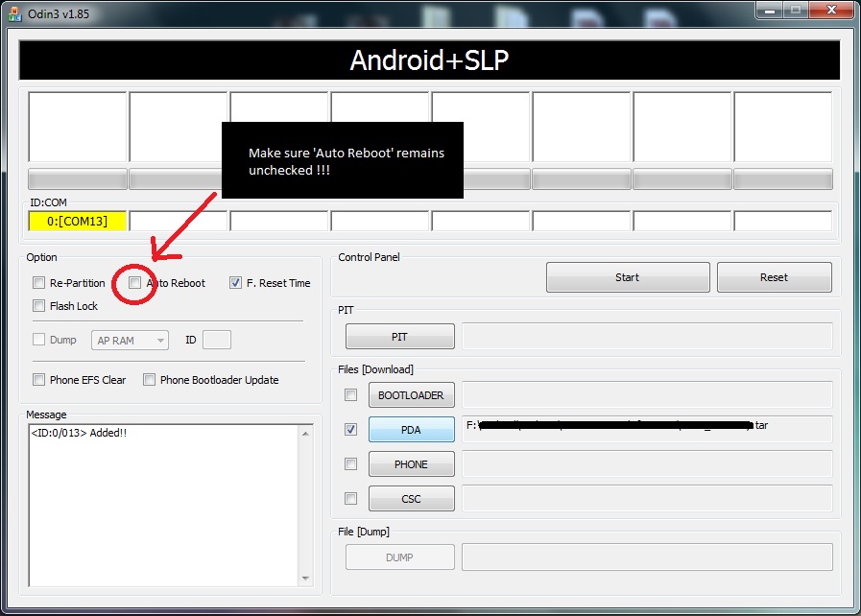Click the PIT file path field
The image size is (861, 616).
point(647,337)
